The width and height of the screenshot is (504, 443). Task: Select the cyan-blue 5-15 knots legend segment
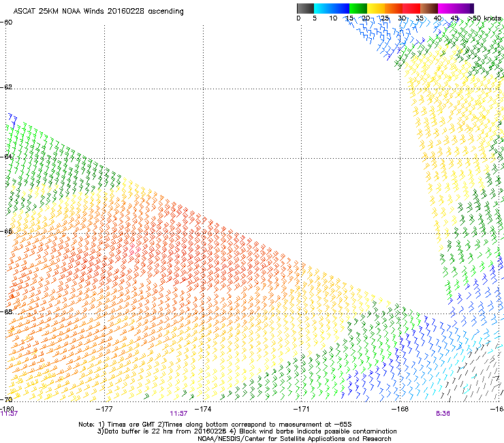coord(332,8)
